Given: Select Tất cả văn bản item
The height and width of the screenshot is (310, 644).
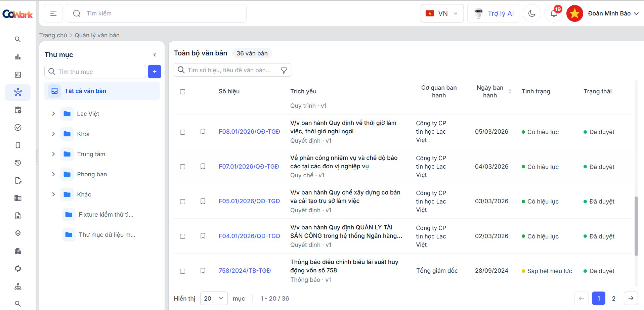Looking at the screenshot, I should click(102, 91).
